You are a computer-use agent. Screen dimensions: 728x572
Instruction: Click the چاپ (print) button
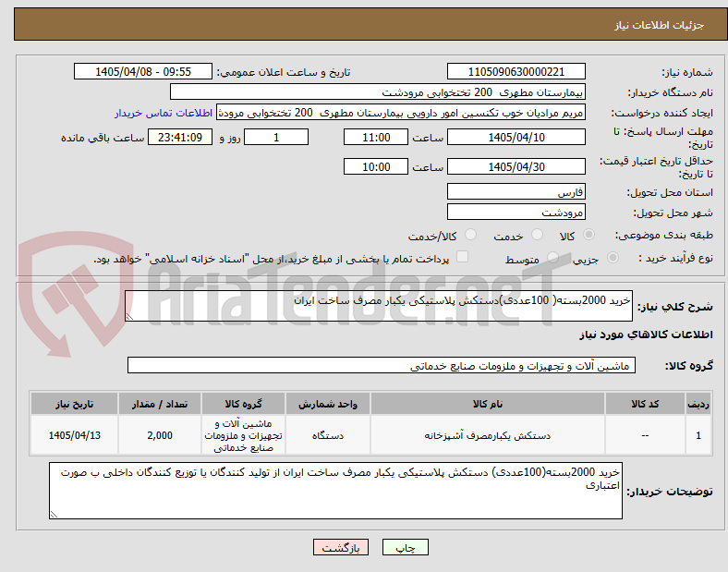click(x=405, y=547)
